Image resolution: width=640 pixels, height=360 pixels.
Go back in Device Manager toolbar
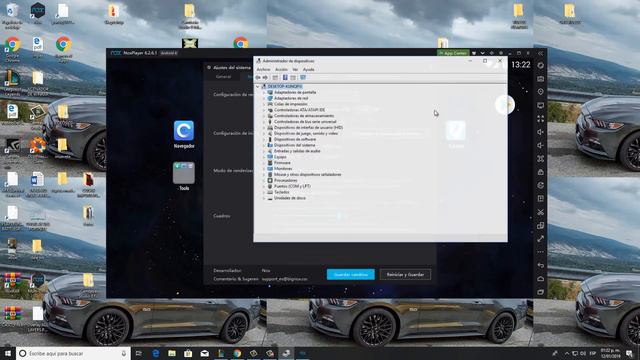click(258, 78)
